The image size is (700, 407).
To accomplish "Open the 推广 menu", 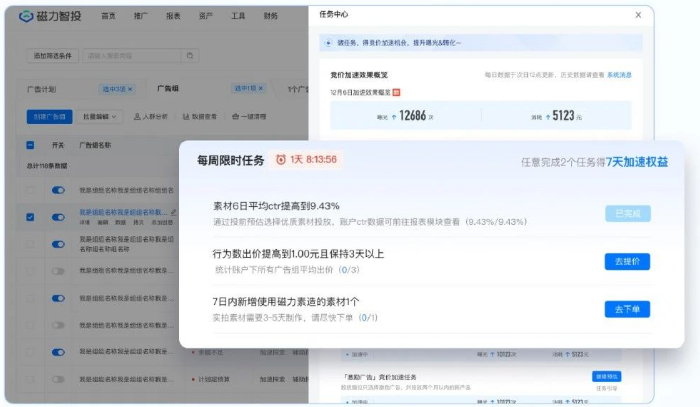I will click(141, 16).
